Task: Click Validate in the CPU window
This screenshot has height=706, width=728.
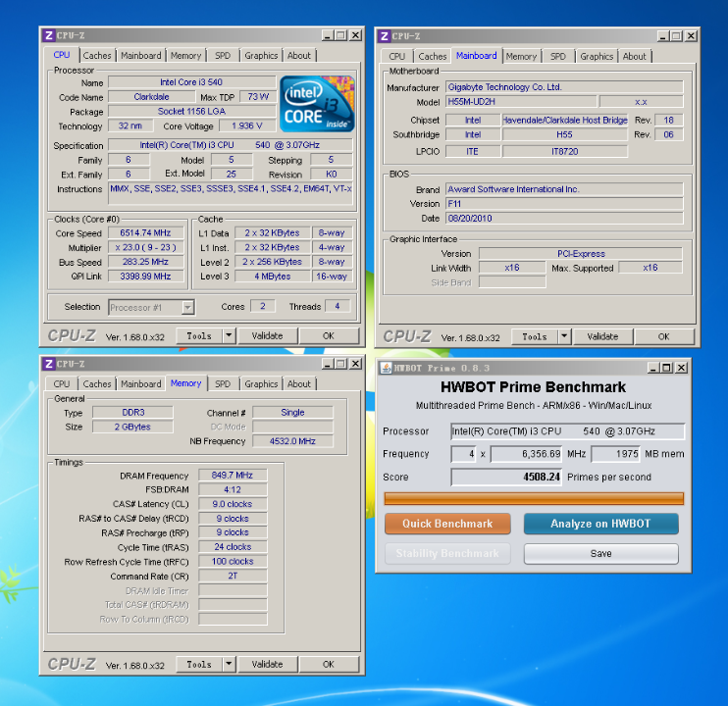Action: click(x=268, y=335)
